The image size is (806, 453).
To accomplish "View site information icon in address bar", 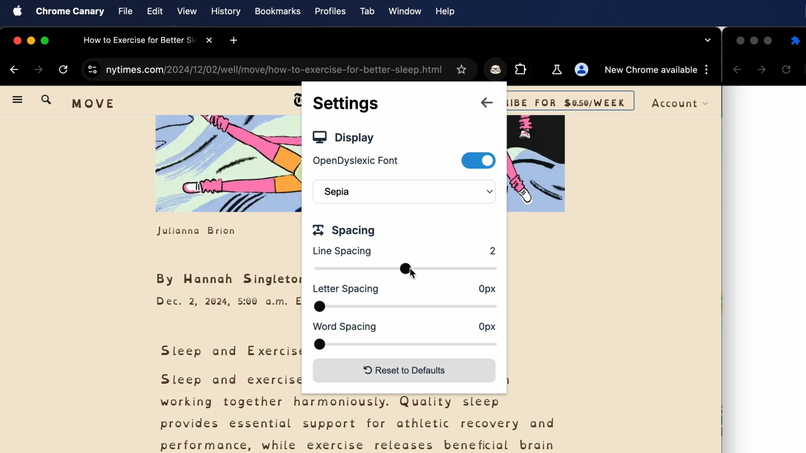I will pos(92,69).
